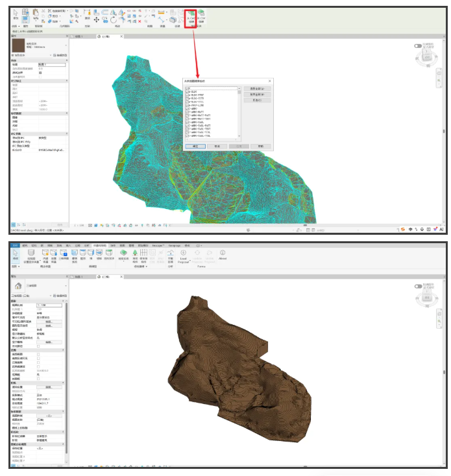
Task: Open the Select dropdown in top ribbon
Action: coord(16,27)
